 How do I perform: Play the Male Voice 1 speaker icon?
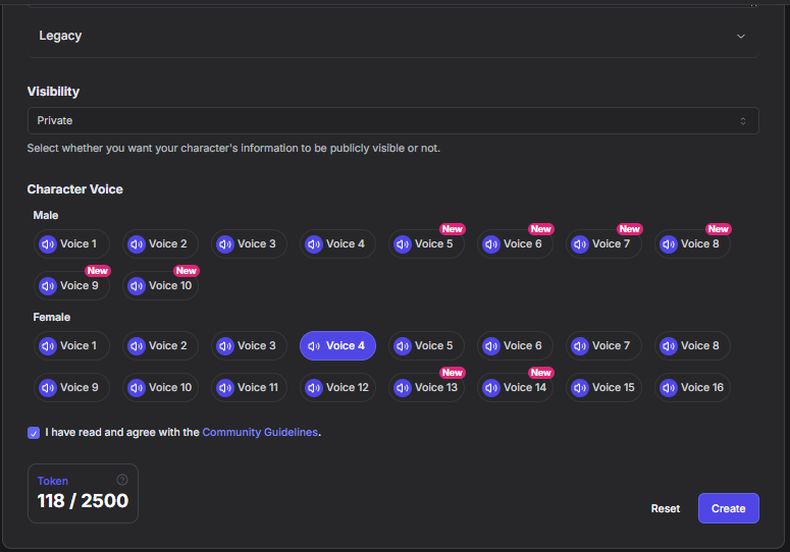pyautogui.click(x=47, y=244)
